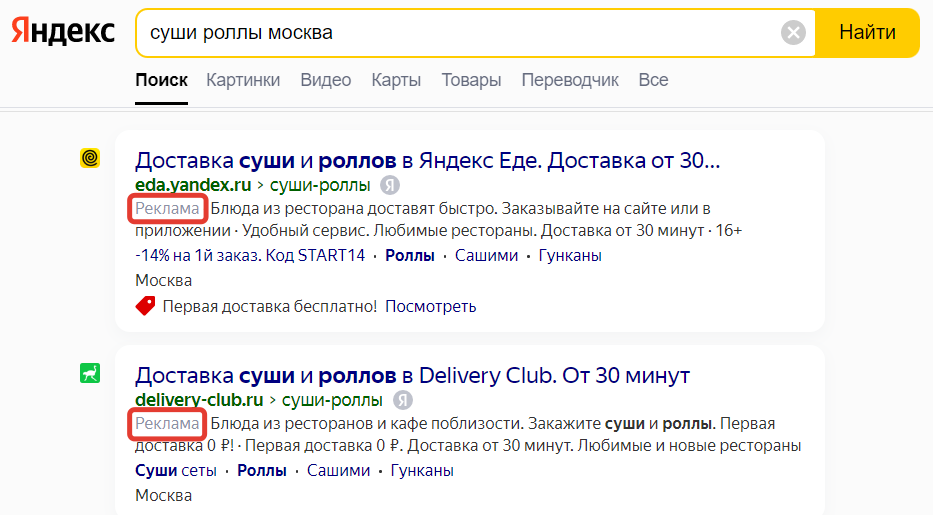Select the Товары tab
Viewport: 933px width, 515px height.
coord(471,80)
